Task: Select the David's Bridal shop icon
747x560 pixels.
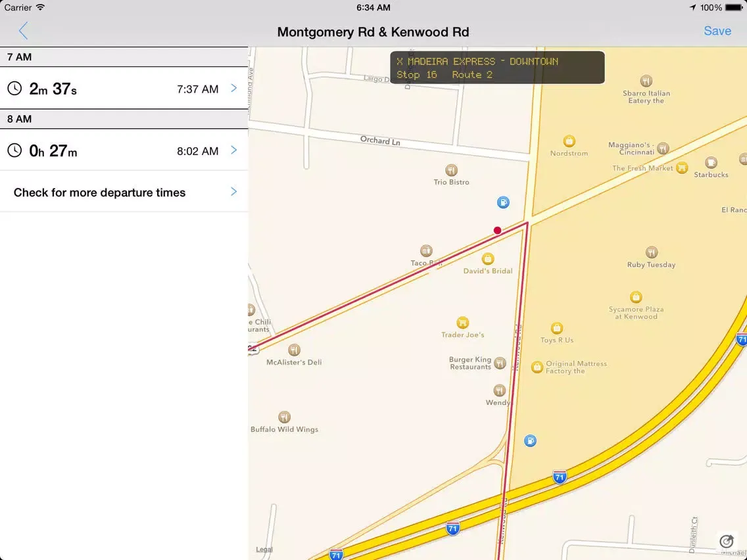Action: (x=488, y=259)
